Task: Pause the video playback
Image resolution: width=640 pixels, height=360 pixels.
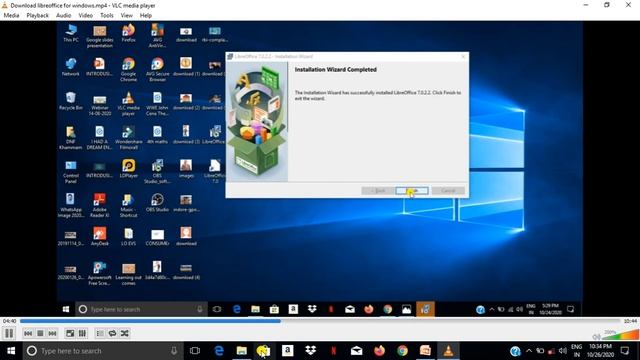Action: tap(9, 333)
